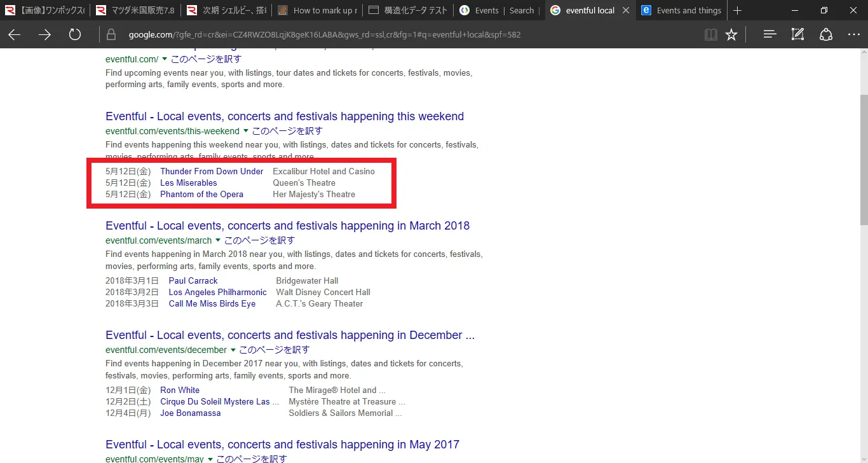Image resolution: width=868 pixels, height=463 pixels.
Task: Add this page to favorites with the star
Action: click(731, 35)
